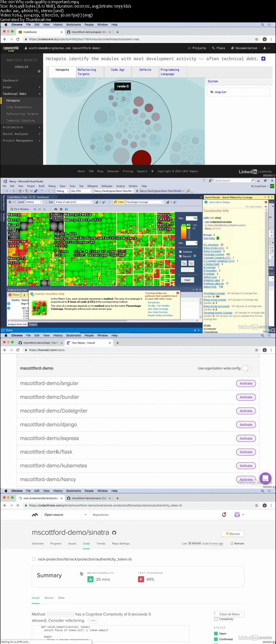The image size is (276, 644).
Task: Enable the Gradient checkbox in Visual Studio
Action: point(181,252)
